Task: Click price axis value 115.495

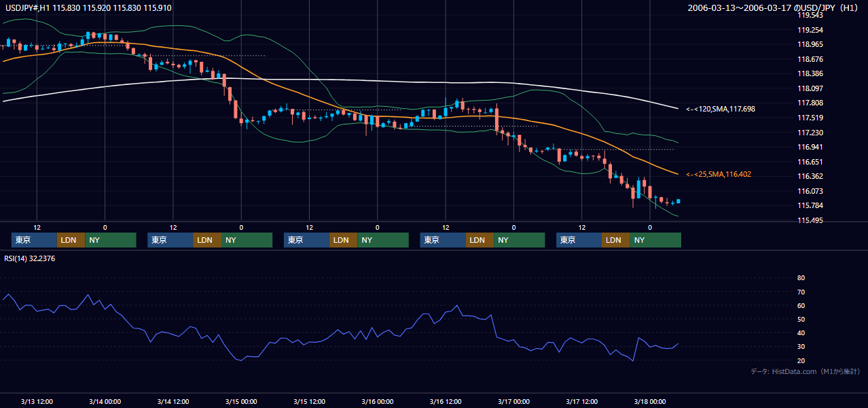Action: 810,220
